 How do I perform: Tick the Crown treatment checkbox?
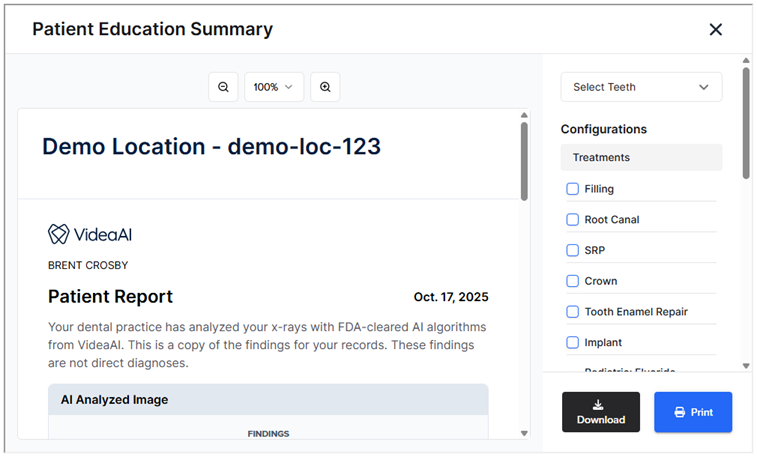coord(573,281)
